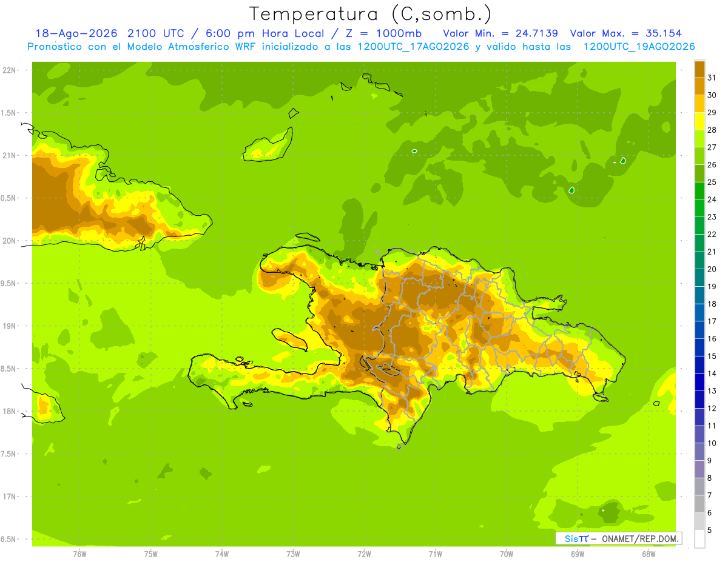Click the '20N' latitude axis label
The height and width of the screenshot is (562, 728).
(10, 241)
